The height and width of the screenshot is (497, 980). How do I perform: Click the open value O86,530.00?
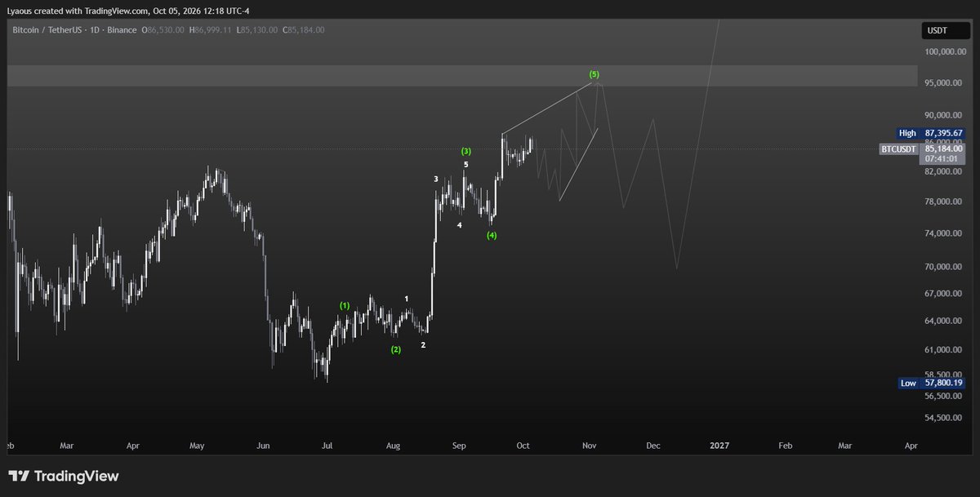pos(165,30)
